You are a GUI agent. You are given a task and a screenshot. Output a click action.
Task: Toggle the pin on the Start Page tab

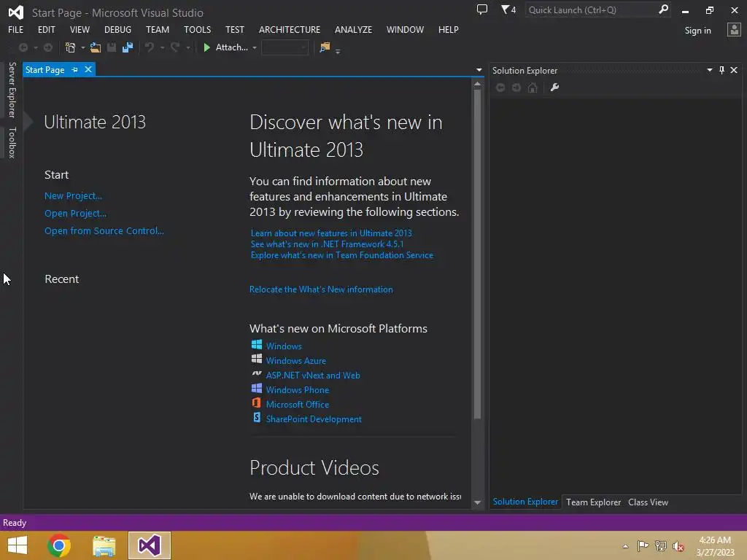[75, 70]
